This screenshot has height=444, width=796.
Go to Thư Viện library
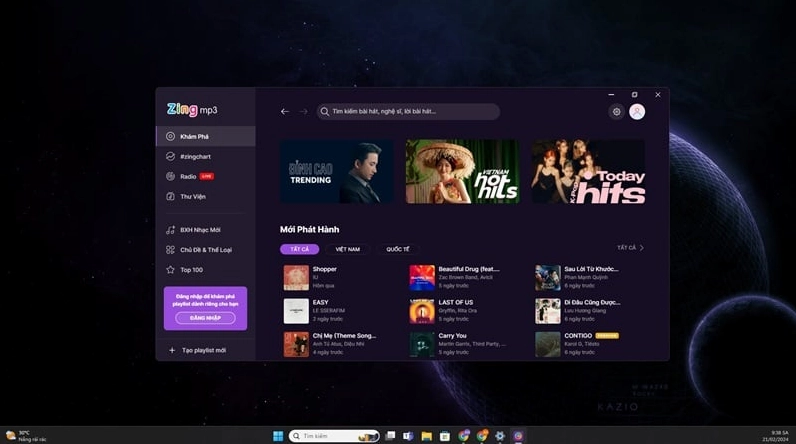(x=192, y=197)
